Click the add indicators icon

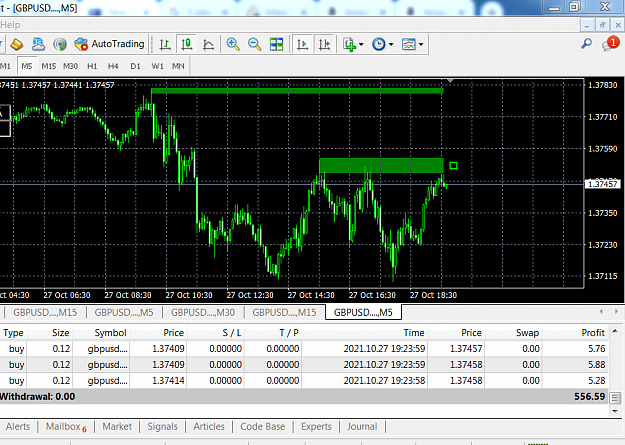tap(350, 44)
